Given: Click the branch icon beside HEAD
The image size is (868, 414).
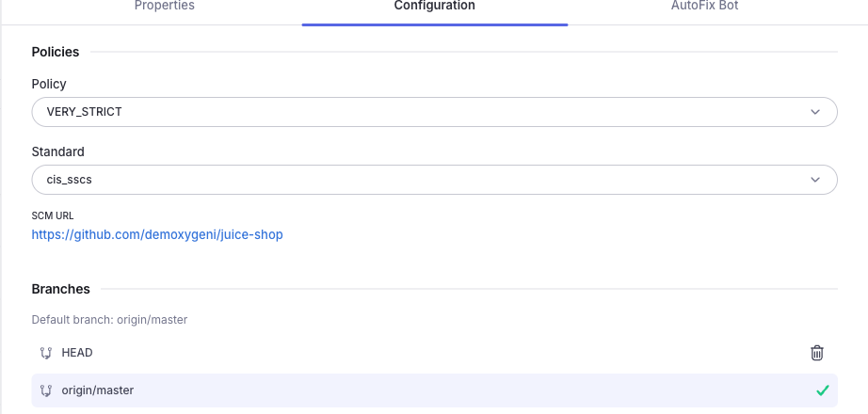Looking at the screenshot, I should pos(46,353).
